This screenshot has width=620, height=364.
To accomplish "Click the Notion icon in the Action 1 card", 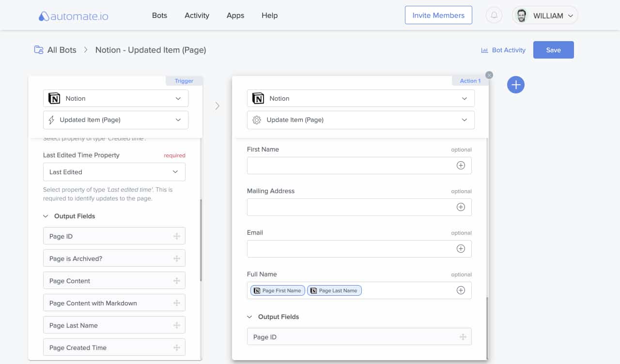I will pyautogui.click(x=258, y=98).
